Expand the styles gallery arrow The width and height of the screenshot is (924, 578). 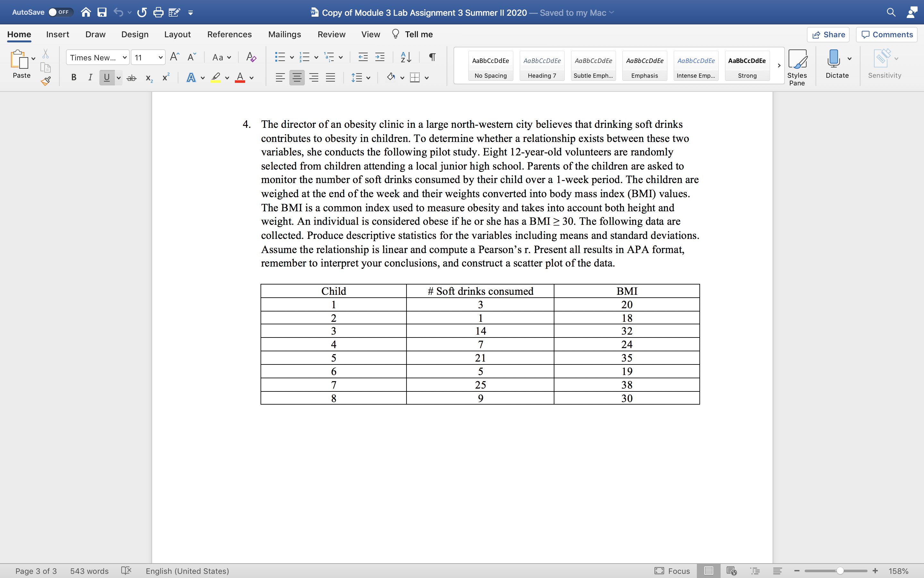click(x=779, y=66)
